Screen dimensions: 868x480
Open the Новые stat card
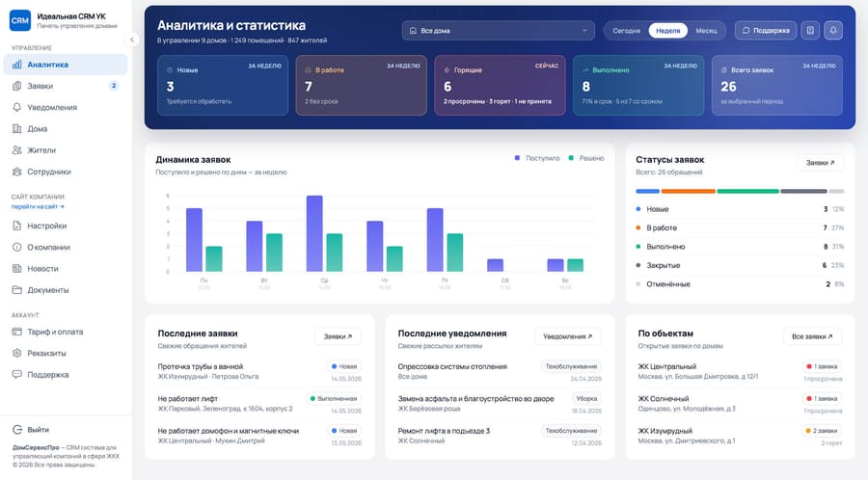coord(223,85)
